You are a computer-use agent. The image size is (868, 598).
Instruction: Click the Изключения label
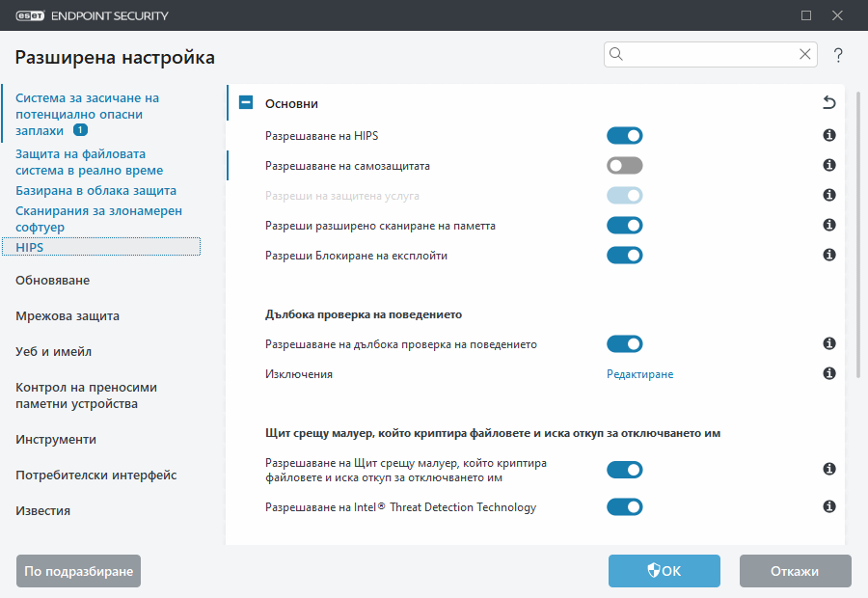pyautogui.click(x=299, y=374)
